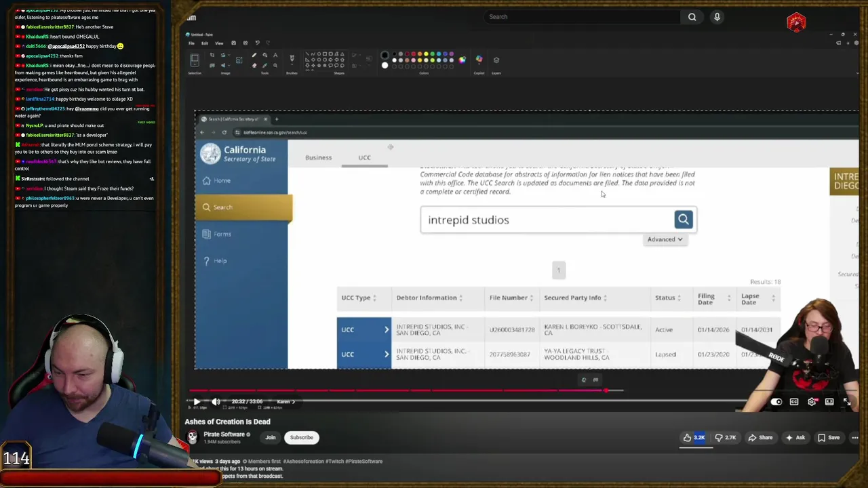The width and height of the screenshot is (868, 488).
Task: Open more actions three-dot menu
Action: tap(854, 438)
